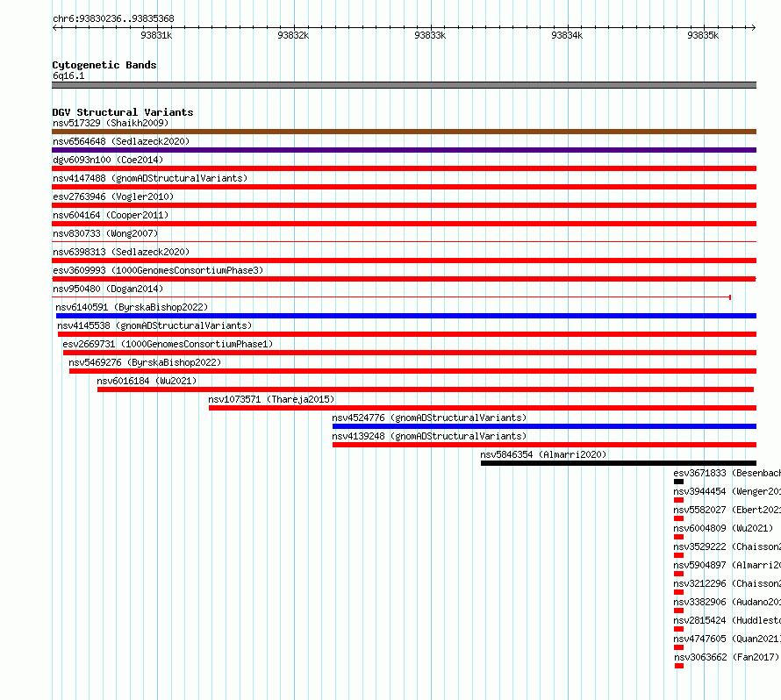Open nsv5469276 (ByrskaBishop2022) label
This screenshot has height=700, width=781.
145,362
